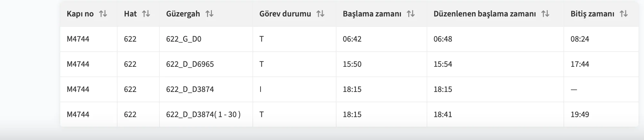
Task: Sort by Güzergah column arrows
Action: click(210, 14)
